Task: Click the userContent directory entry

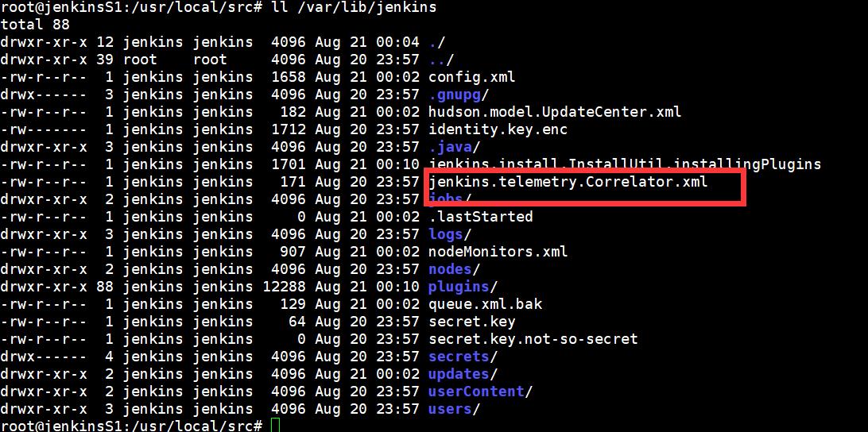Action: pyautogui.click(x=480, y=391)
